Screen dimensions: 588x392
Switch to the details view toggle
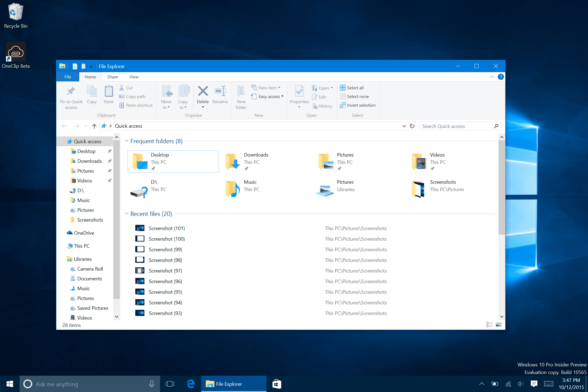tap(489, 325)
